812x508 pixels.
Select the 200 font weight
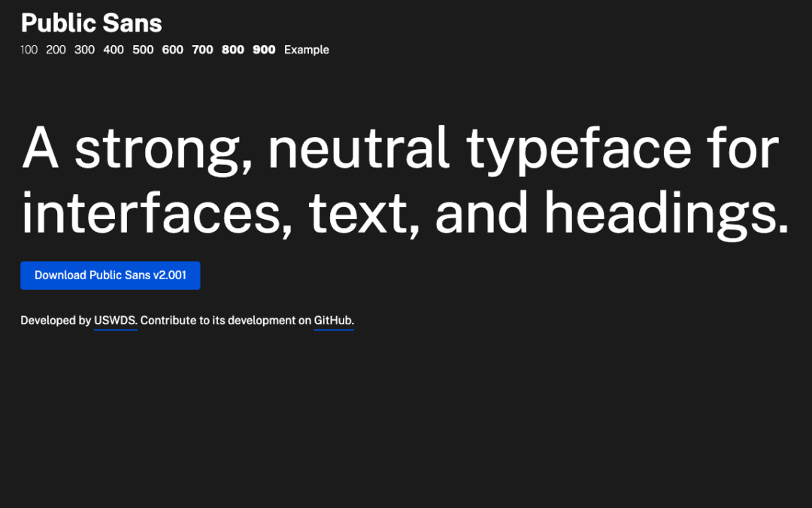[x=56, y=50]
